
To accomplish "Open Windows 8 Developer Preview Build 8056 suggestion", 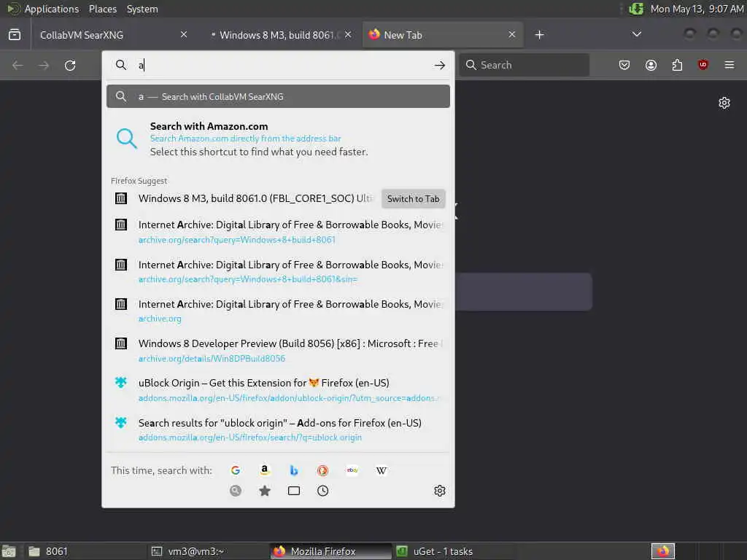I will [x=278, y=351].
